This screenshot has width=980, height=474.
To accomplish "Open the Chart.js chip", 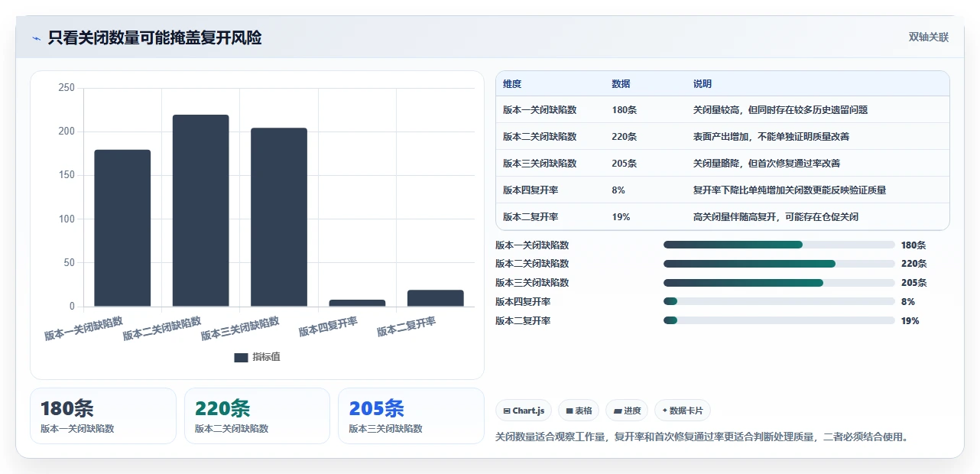I will coord(524,411).
